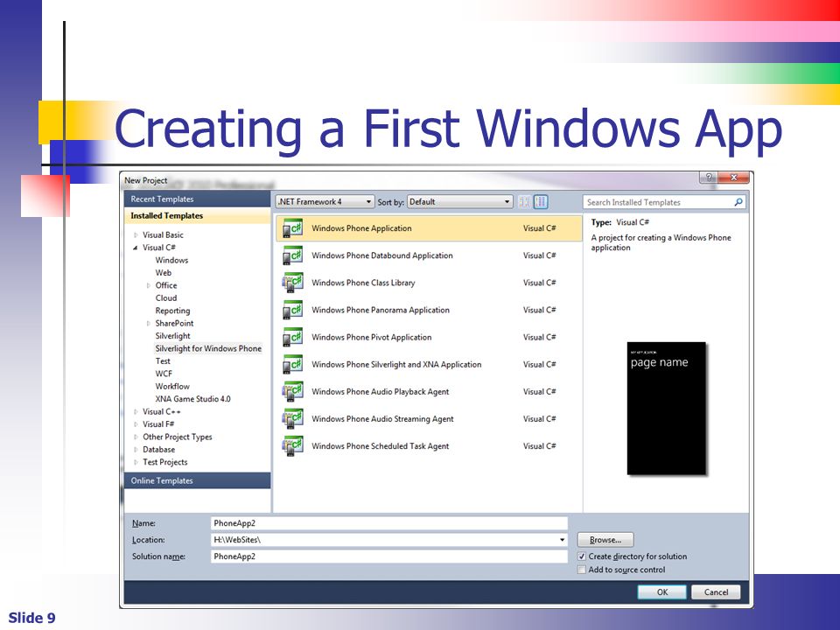Click the phone page name preview thumbnail

[667, 409]
